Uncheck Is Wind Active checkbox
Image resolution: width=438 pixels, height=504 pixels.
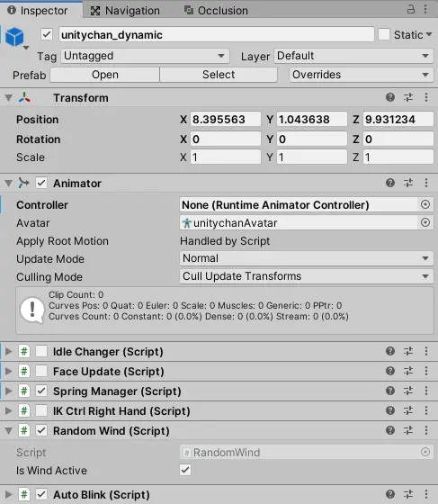[x=185, y=470]
